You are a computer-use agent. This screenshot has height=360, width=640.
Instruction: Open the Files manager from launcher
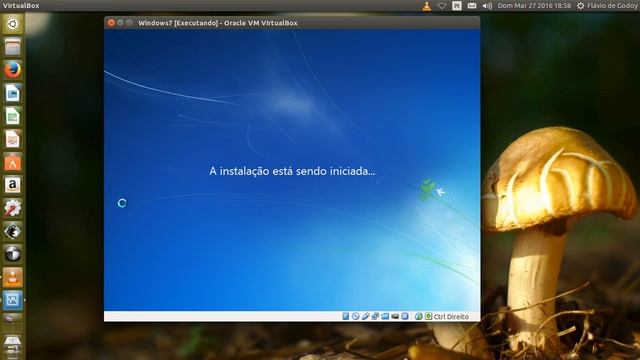[x=13, y=47]
